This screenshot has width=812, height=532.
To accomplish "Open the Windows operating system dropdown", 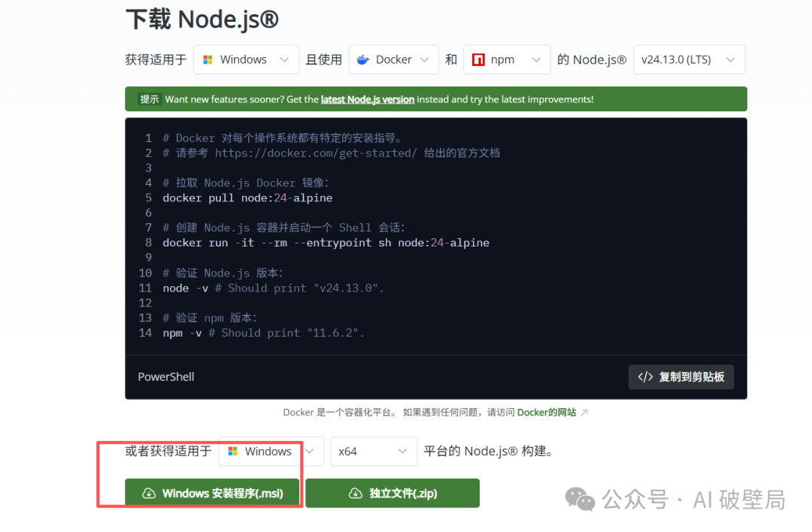I will pyautogui.click(x=247, y=59).
